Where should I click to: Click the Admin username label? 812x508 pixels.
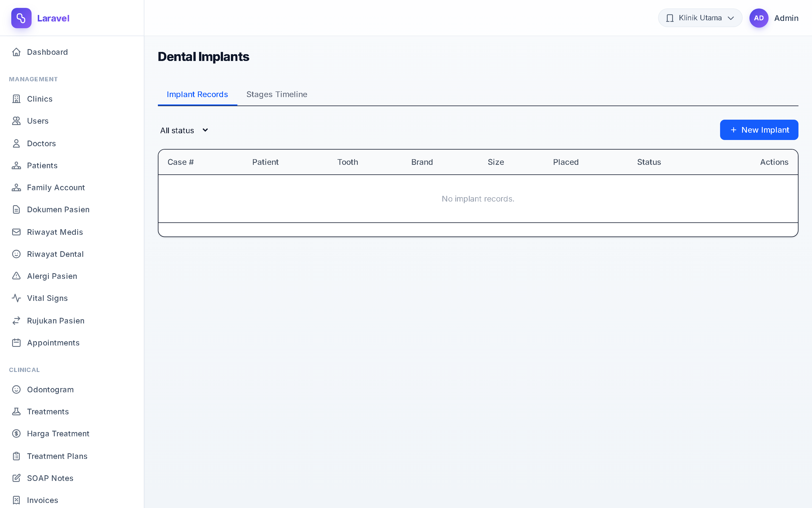pos(786,18)
